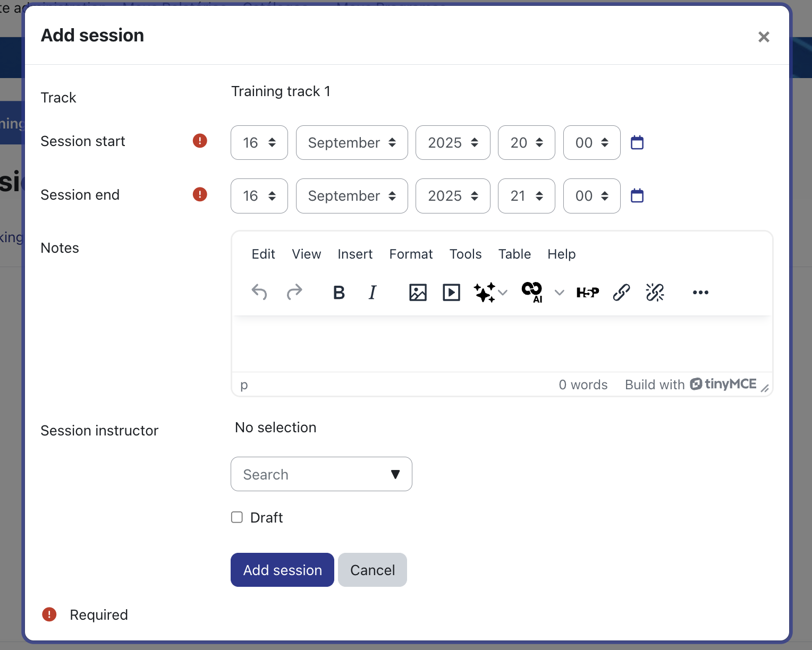
Task: Open the View menu in Notes
Action: coord(307,254)
